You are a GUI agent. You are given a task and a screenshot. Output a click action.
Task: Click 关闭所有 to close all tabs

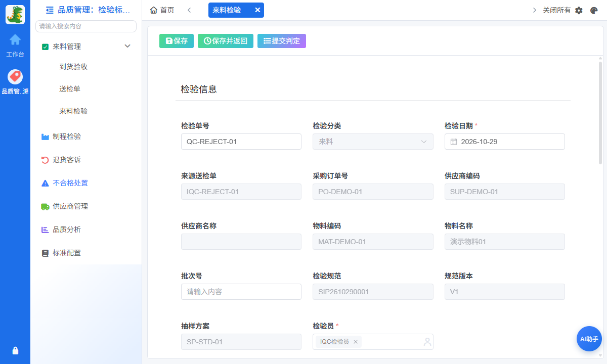tap(556, 10)
